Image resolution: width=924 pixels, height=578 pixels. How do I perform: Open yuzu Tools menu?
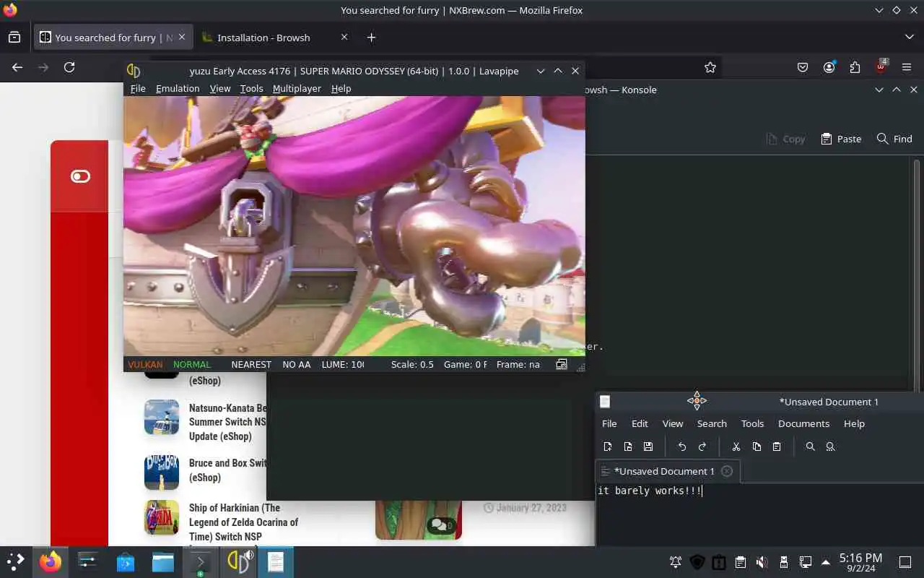click(251, 88)
